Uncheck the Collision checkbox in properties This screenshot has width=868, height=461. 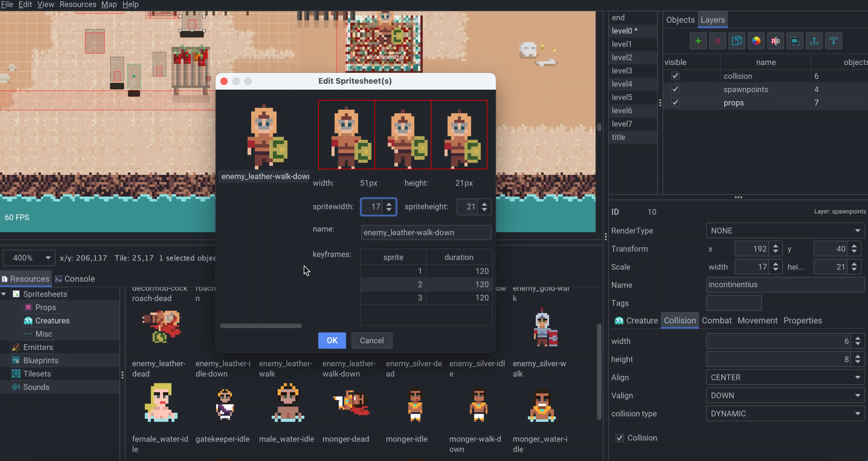coord(620,438)
